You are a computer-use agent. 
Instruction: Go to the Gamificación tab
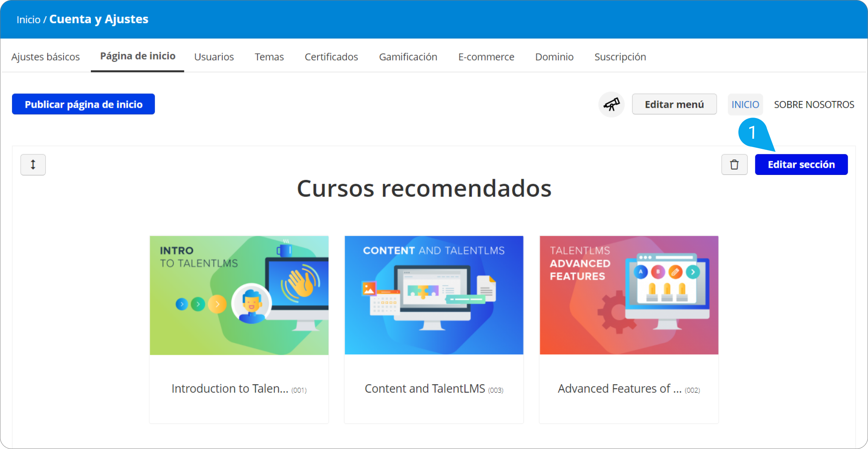[408, 57]
